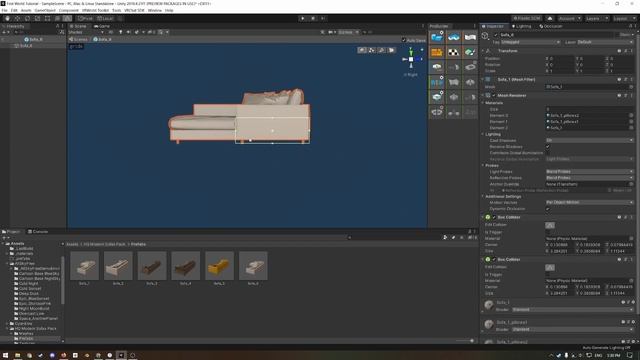Screen dimensions: 640x360
Task: Open the Layers dropdown in the toolbar
Action: click(597, 18)
